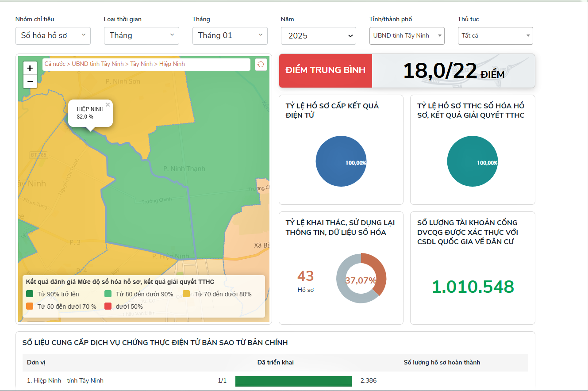The image size is (588, 391).
Task: Reset the map with refresh icon
Action: [x=261, y=64]
